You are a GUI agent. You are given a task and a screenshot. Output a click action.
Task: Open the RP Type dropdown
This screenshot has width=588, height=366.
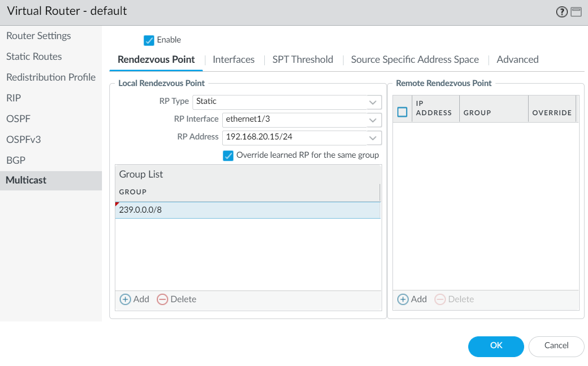point(373,102)
